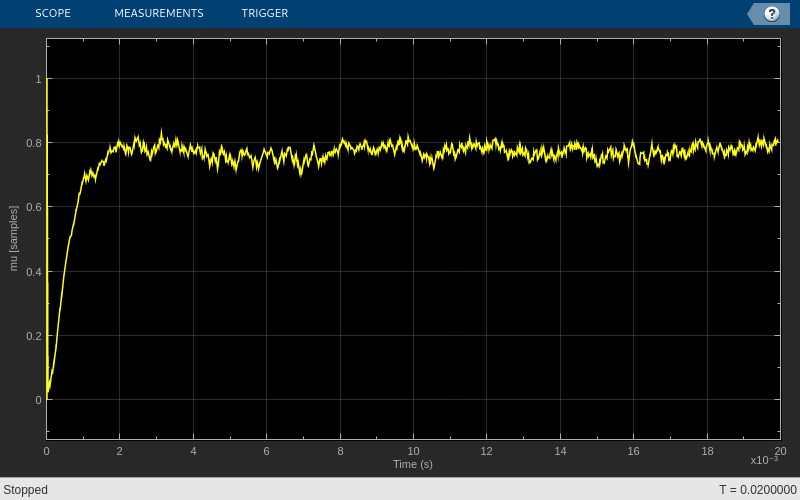The image size is (800, 500).
Task: Click the x-axis tick label 20
Action: coord(780,451)
